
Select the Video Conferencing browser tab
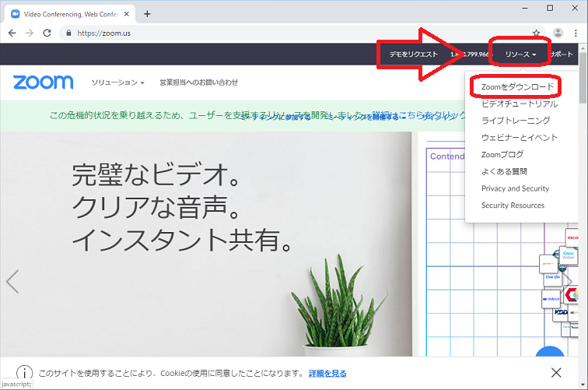click(x=69, y=14)
